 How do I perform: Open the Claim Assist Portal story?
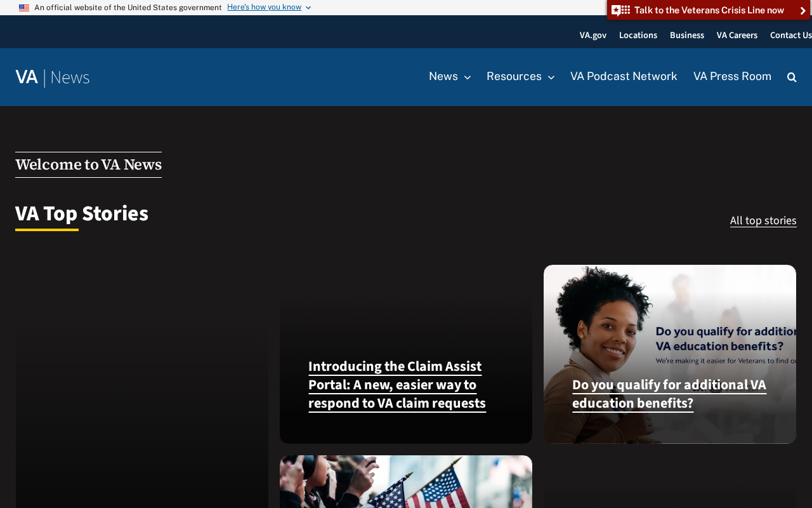tap(397, 385)
